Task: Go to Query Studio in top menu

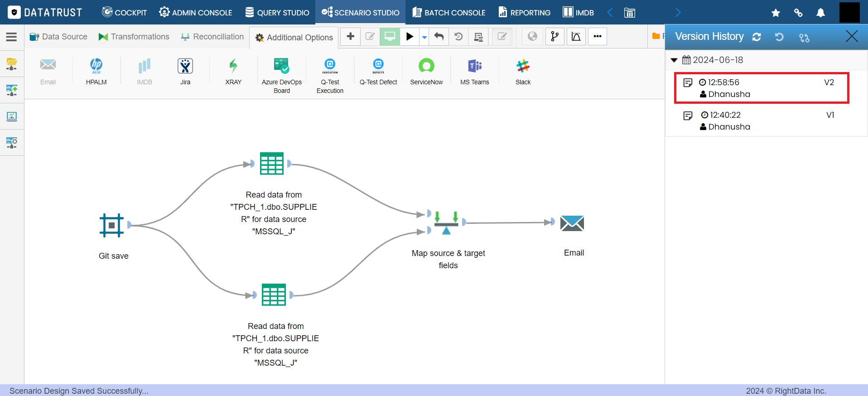Action: click(277, 12)
